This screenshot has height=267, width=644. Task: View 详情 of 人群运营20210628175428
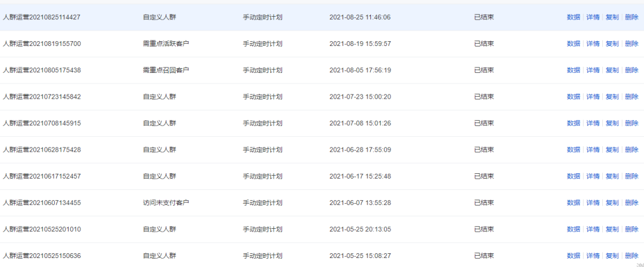coord(593,150)
